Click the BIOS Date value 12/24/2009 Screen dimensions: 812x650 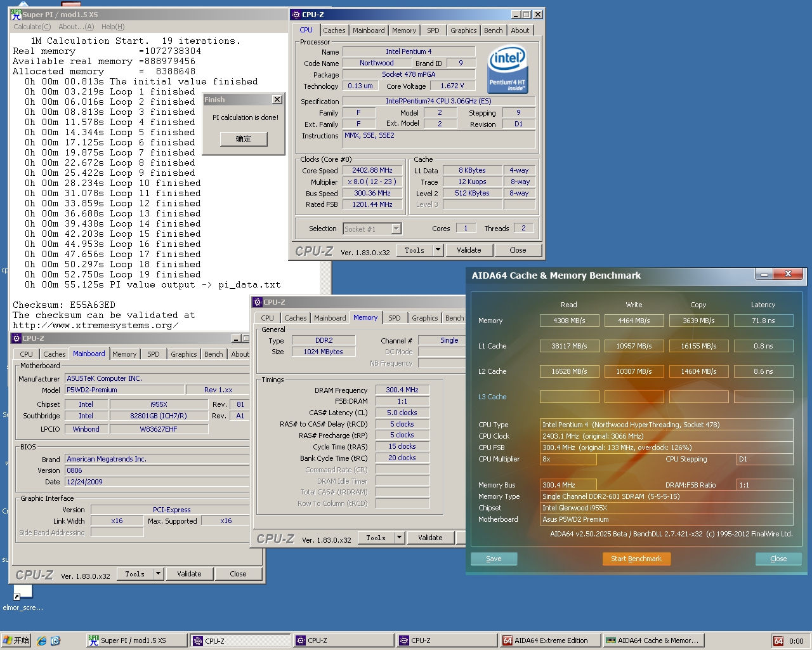click(159, 482)
